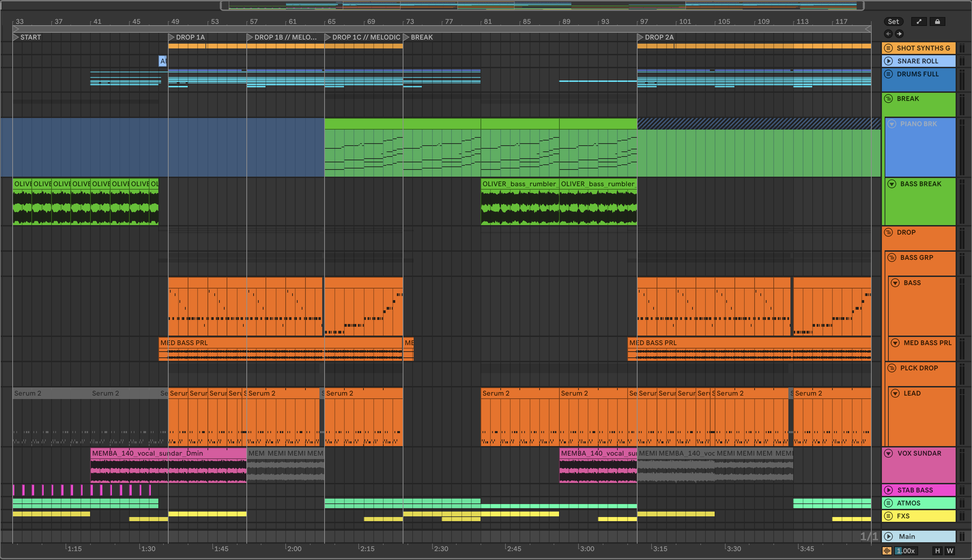Collapse the MED BASS PRL track header

click(896, 343)
